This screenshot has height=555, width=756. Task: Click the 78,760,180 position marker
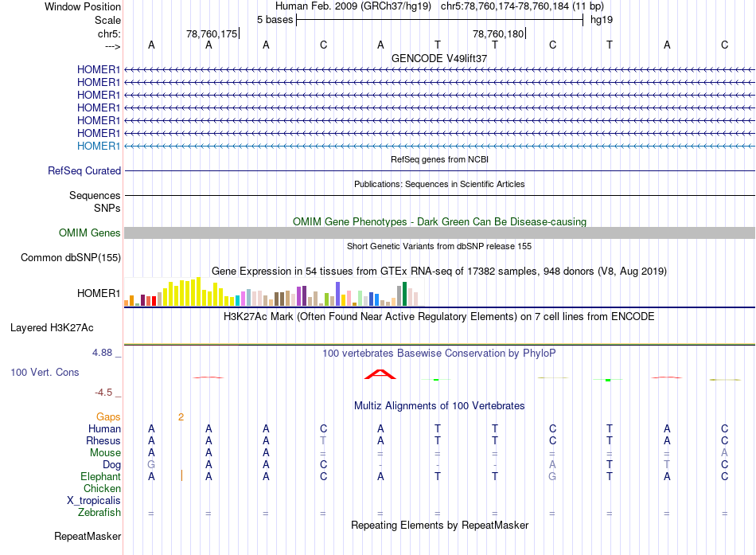pos(498,33)
